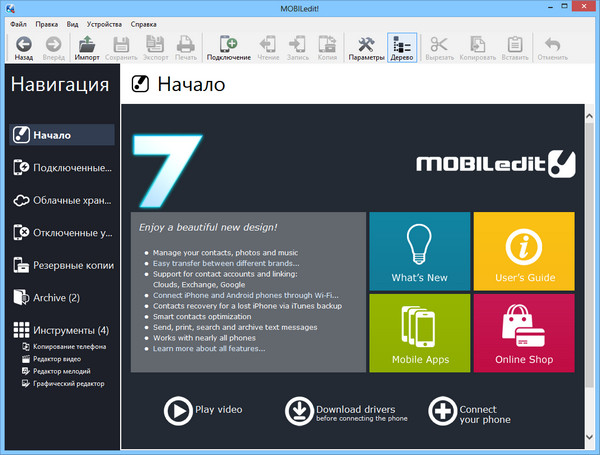Open the Online Shop tile
The width and height of the screenshot is (600, 455).
[x=523, y=331]
